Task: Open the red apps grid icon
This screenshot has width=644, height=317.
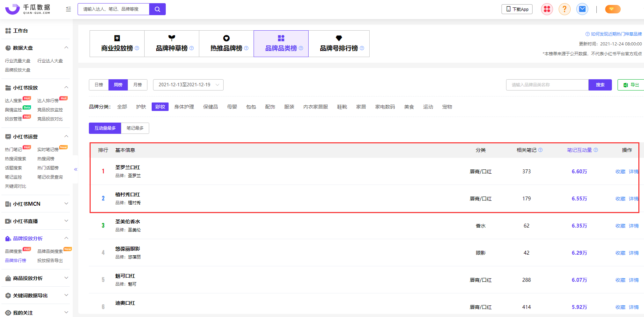Action: [547, 9]
